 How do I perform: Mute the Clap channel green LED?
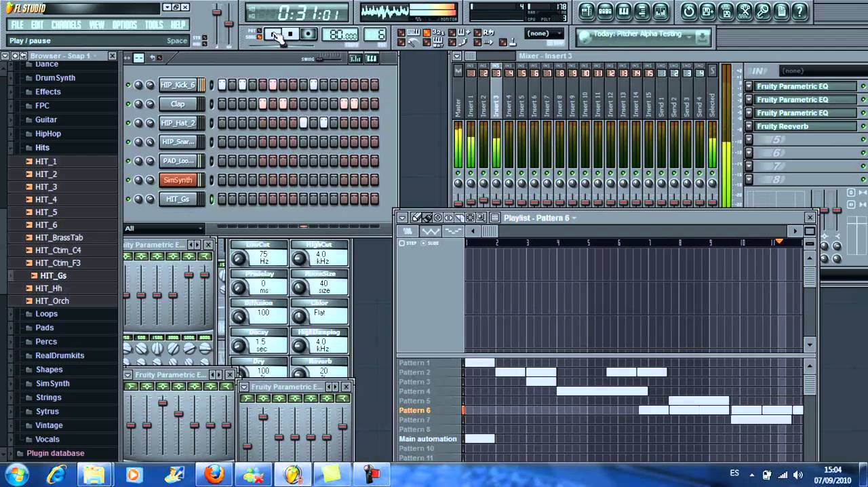[x=127, y=104]
